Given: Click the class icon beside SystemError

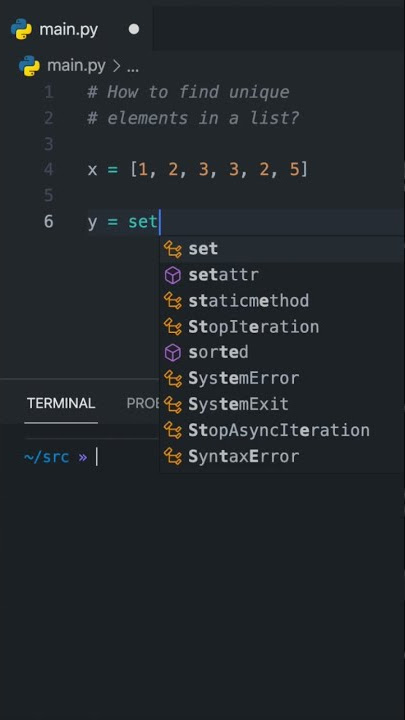Looking at the screenshot, I should tap(173, 379).
